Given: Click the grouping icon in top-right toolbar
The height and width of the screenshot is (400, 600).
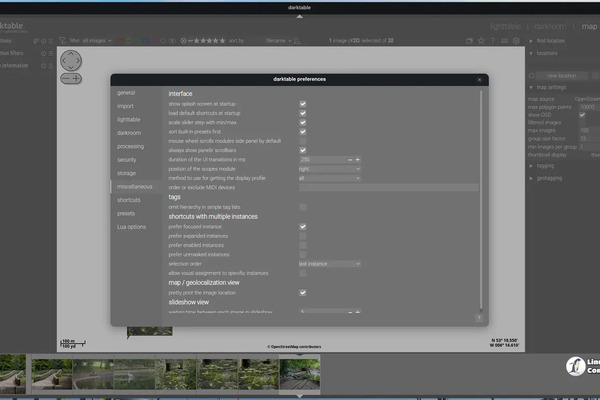Looking at the screenshot, I should click(469, 41).
